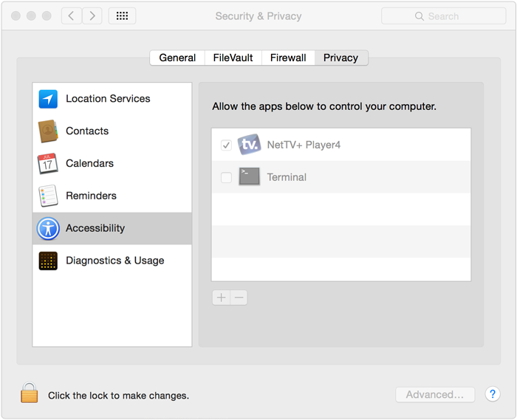Close the Security & Privacy window

point(16,16)
